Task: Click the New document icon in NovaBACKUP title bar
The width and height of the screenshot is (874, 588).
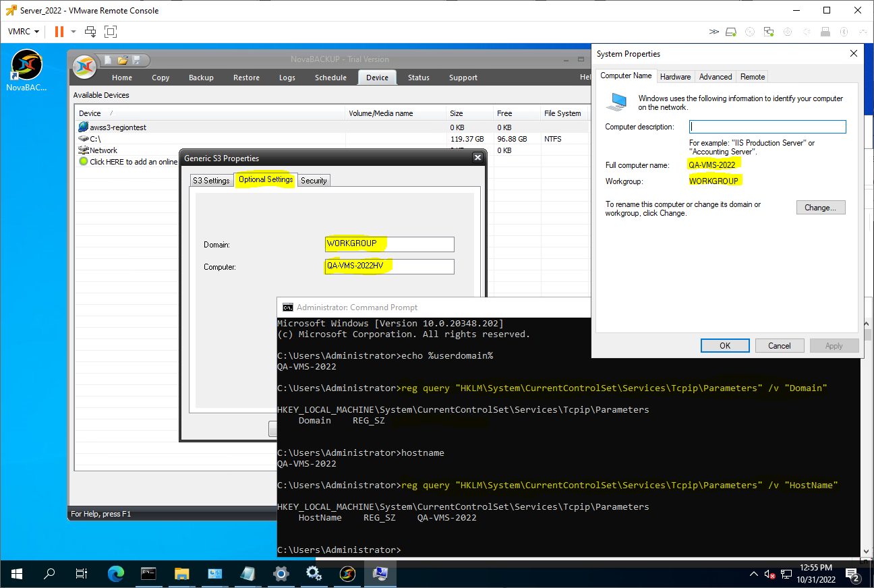Action: (108, 60)
